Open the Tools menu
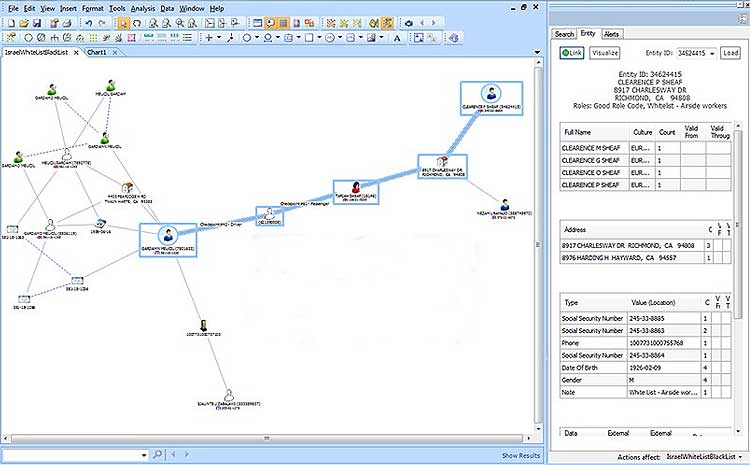The height and width of the screenshot is (465, 750). pos(117,9)
